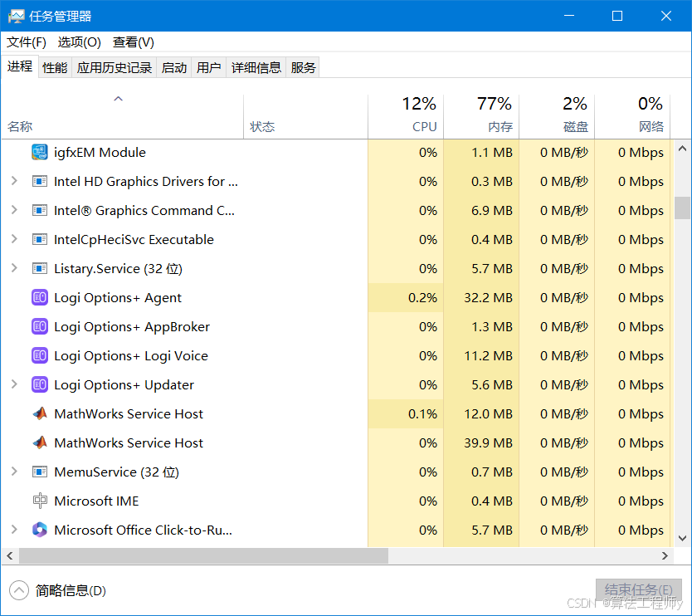Click the MathWorks Service Host icon using 12.0 MB
692x616 pixels.
40,413
